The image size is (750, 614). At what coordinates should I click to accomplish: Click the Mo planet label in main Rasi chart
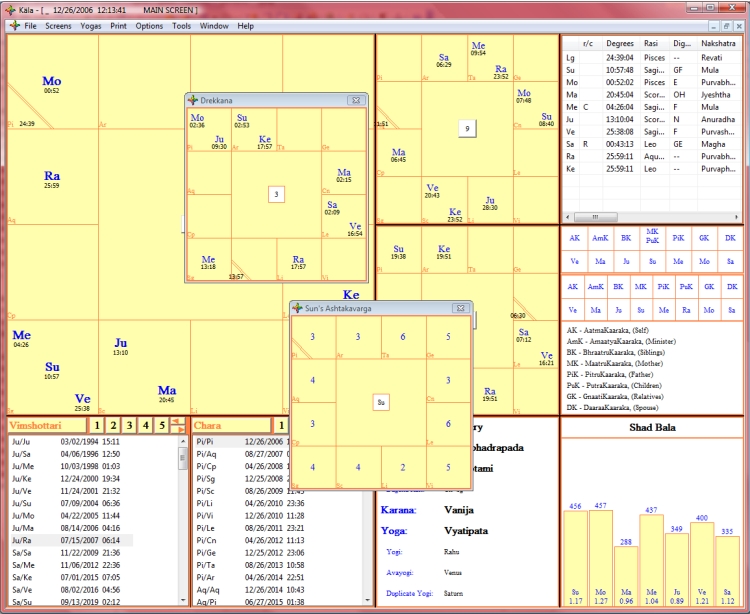point(52,81)
